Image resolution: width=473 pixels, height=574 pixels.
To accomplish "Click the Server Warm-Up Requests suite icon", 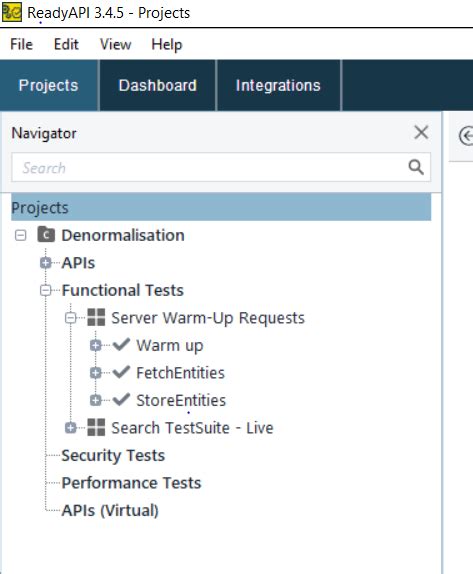I will [96, 317].
